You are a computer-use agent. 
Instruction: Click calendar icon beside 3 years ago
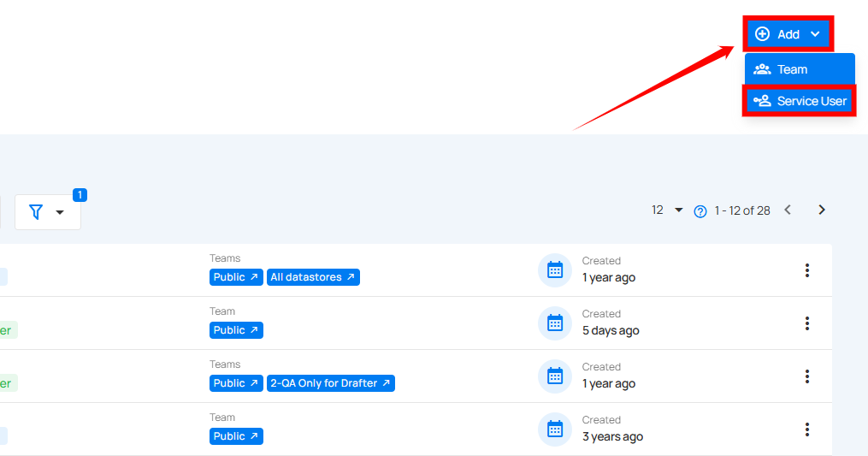pyautogui.click(x=555, y=429)
